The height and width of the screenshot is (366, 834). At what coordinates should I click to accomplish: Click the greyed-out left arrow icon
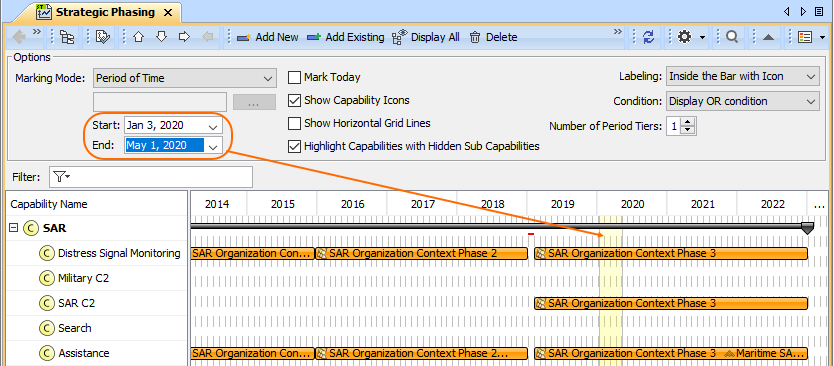click(x=208, y=37)
